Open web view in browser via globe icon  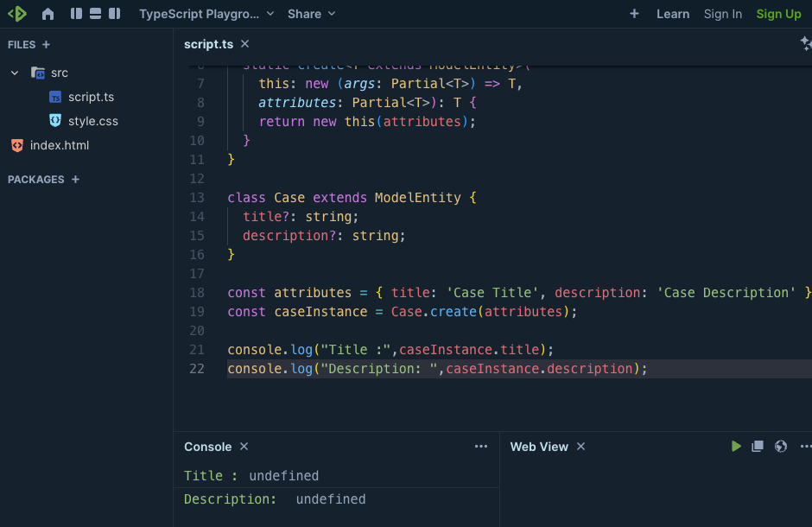pos(781,447)
